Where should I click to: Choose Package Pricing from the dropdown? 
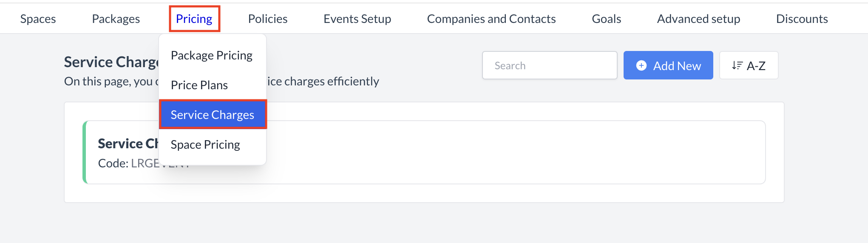212,55
